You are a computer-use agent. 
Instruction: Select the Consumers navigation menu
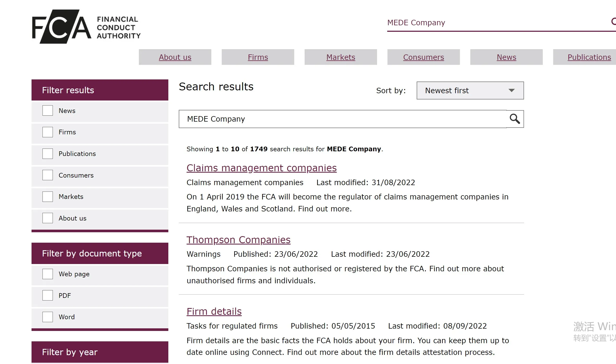coord(424,57)
